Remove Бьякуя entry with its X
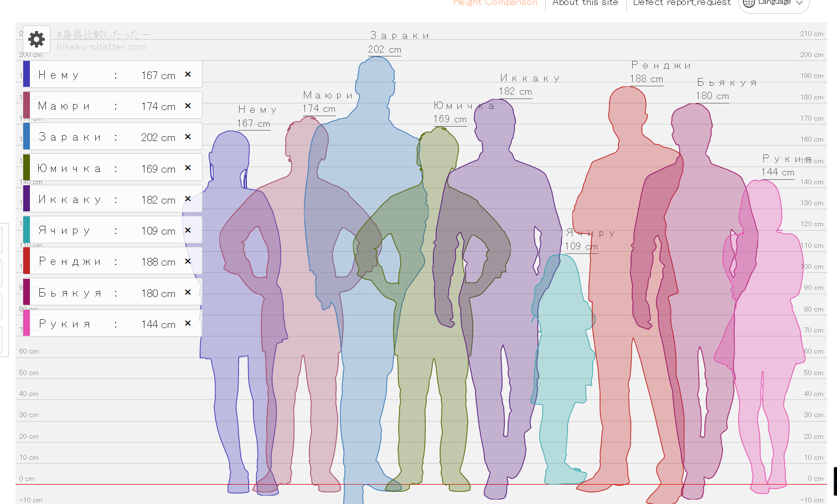Screen dimensions: 837x504 tap(188, 292)
